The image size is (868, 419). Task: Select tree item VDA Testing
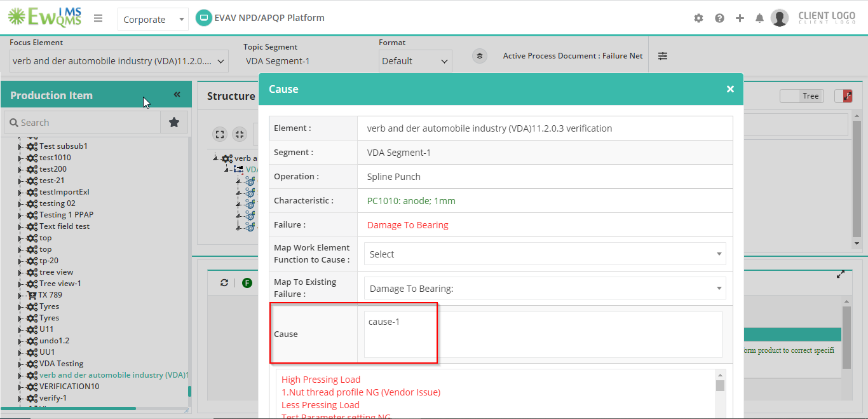[x=61, y=364]
